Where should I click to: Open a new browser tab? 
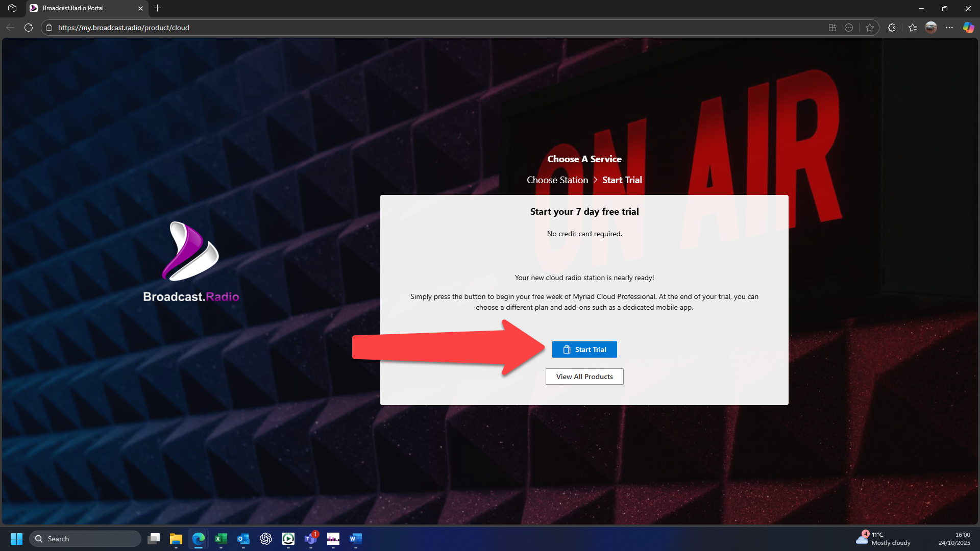tap(158, 8)
